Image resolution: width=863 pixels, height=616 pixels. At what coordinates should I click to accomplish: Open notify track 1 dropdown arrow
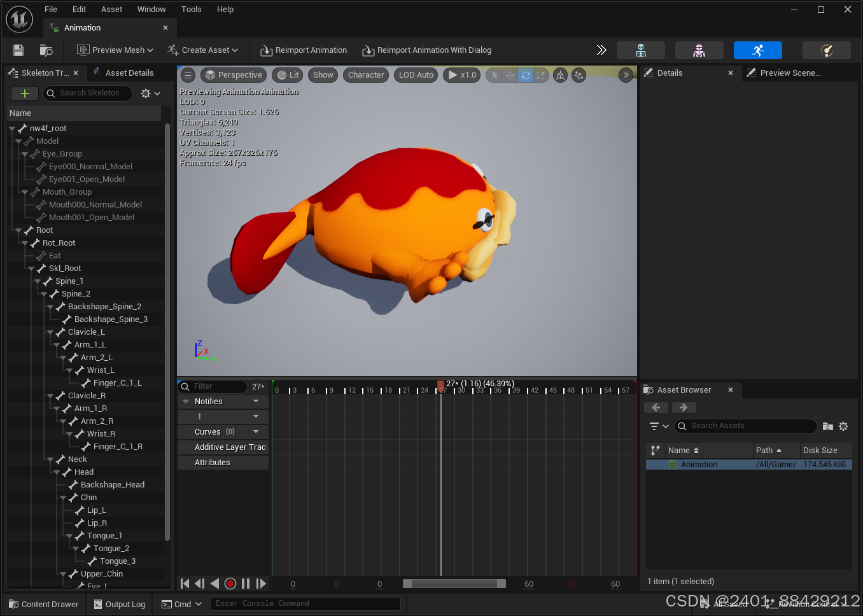pos(256,417)
